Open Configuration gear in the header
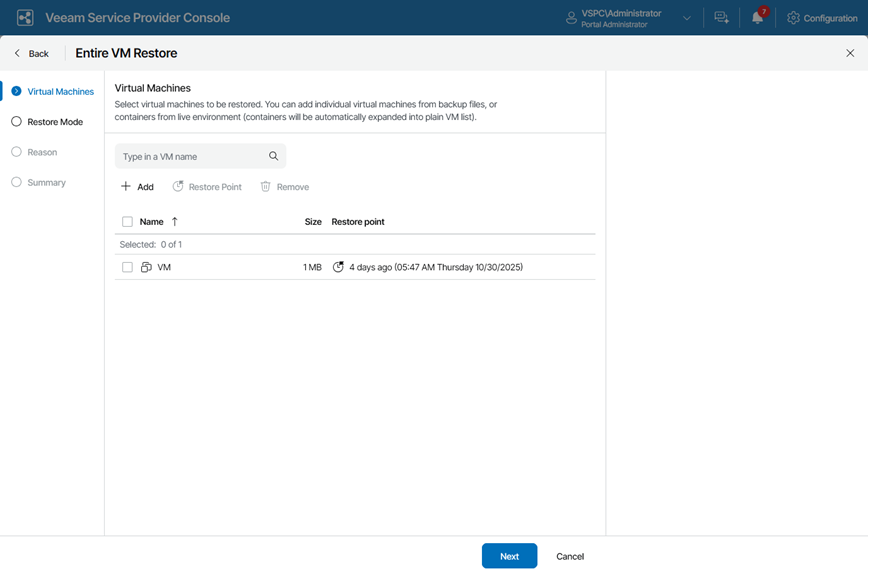The image size is (869, 576). (x=793, y=18)
